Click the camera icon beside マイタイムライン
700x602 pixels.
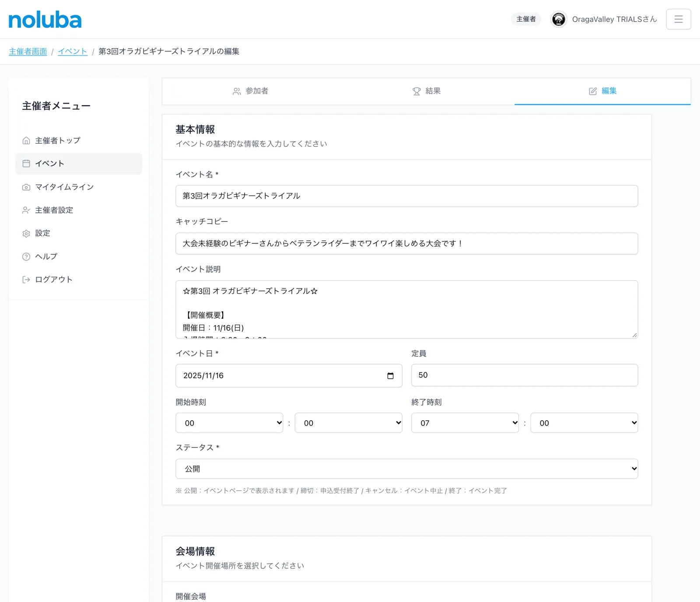click(x=26, y=187)
